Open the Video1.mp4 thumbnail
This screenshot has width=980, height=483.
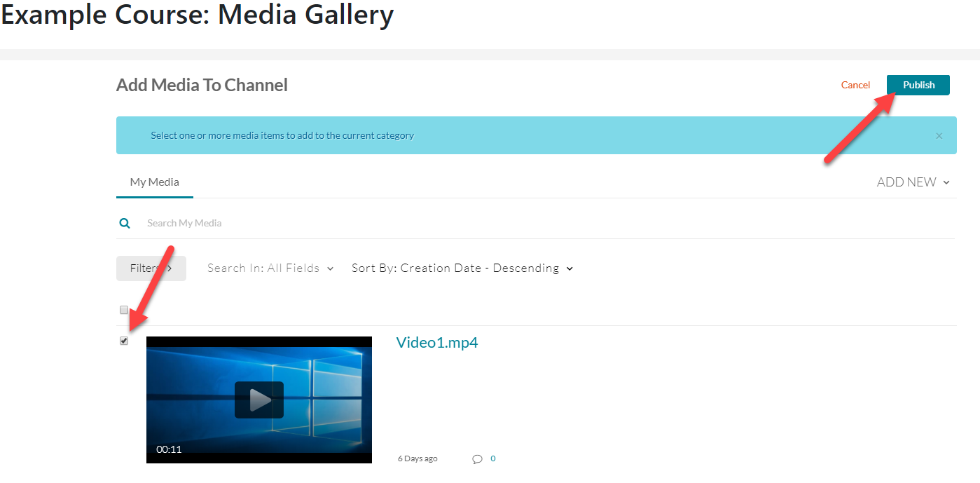pyautogui.click(x=259, y=400)
